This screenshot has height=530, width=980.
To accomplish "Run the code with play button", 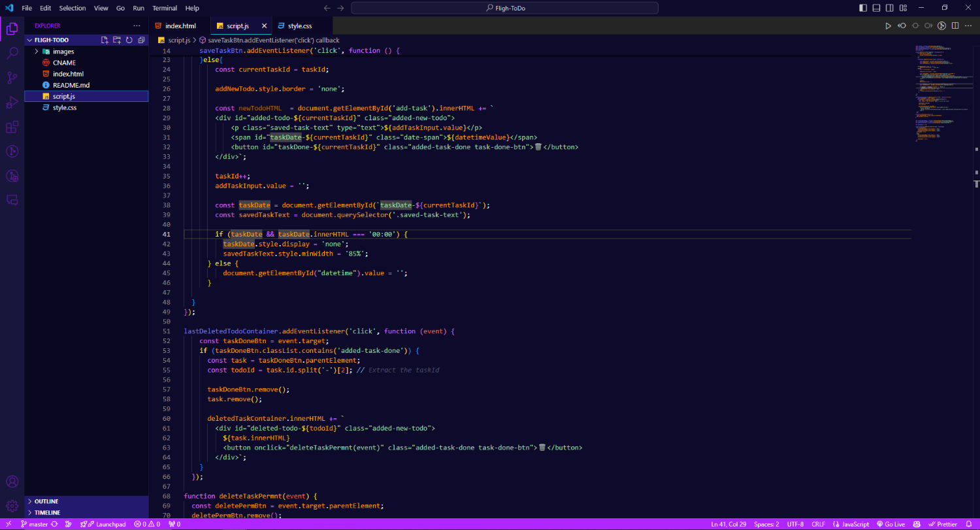I will pos(888,26).
